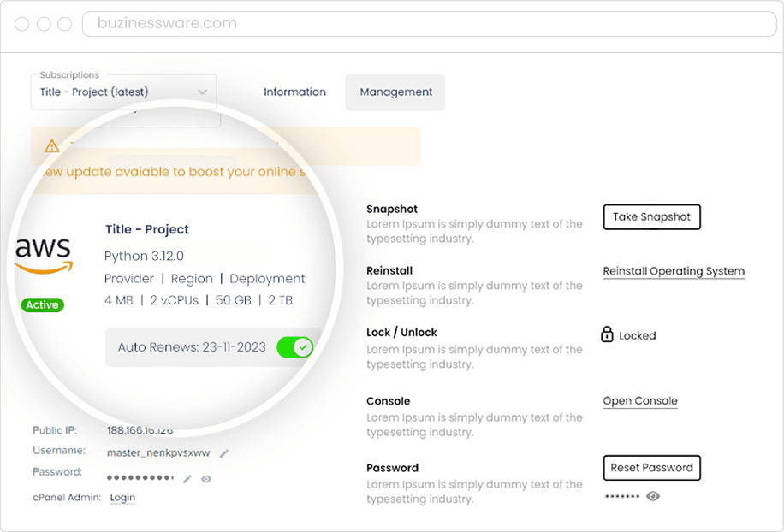Click the chevron arrow in Subscriptions field
The image size is (784, 532).
coord(202,92)
